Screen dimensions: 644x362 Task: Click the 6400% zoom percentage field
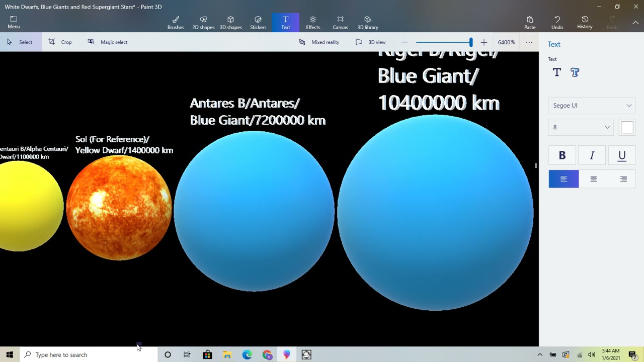point(507,42)
